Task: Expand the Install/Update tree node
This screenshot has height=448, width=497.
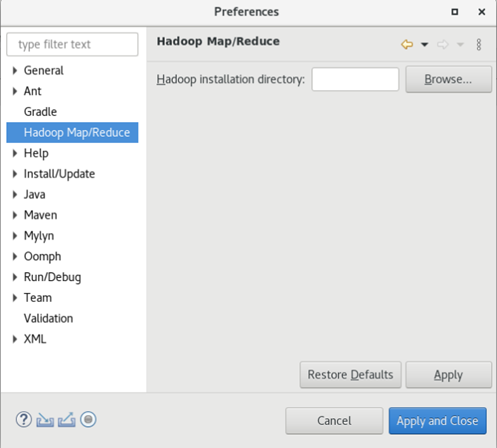Action: pyautogui.click(x=15, y=174)
